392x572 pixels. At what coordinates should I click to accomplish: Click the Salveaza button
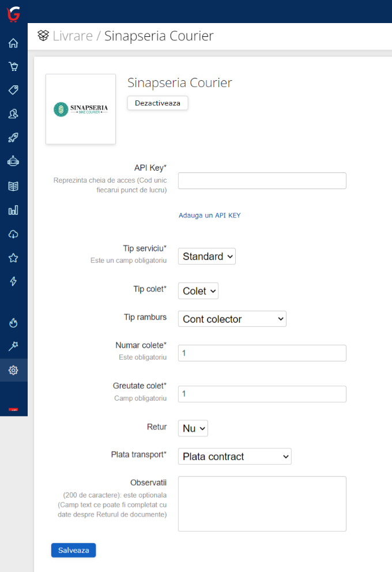point(73,550)
